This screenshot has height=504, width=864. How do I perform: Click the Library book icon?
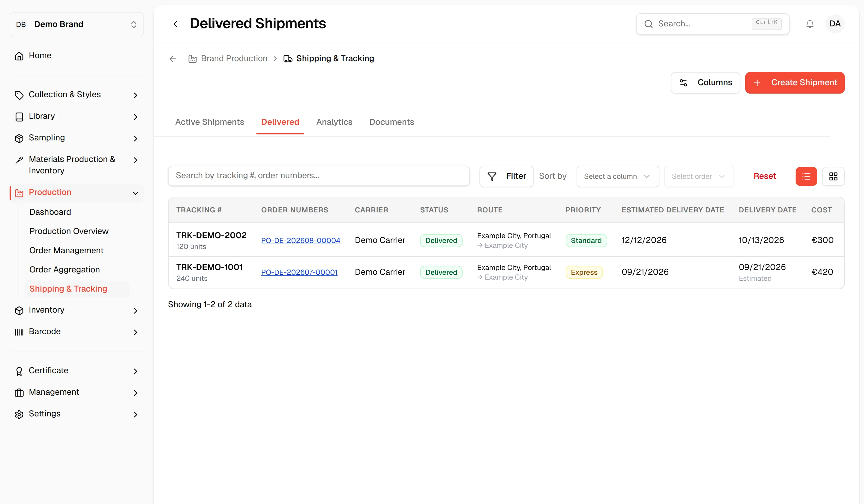click(x=19, y=117)
